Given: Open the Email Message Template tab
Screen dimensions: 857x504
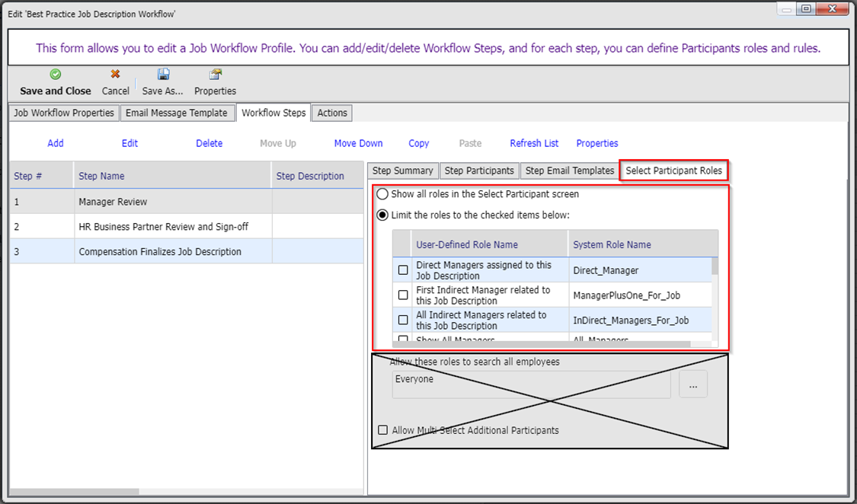Looking at the screenshot, I should pyautogui.click(x=177, y=113).
